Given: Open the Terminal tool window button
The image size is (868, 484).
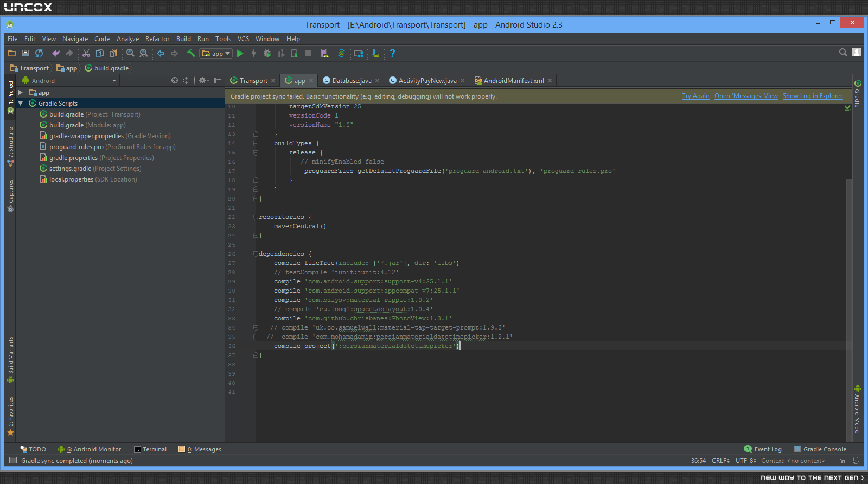Looking at the screenshot, I should 150,449.
